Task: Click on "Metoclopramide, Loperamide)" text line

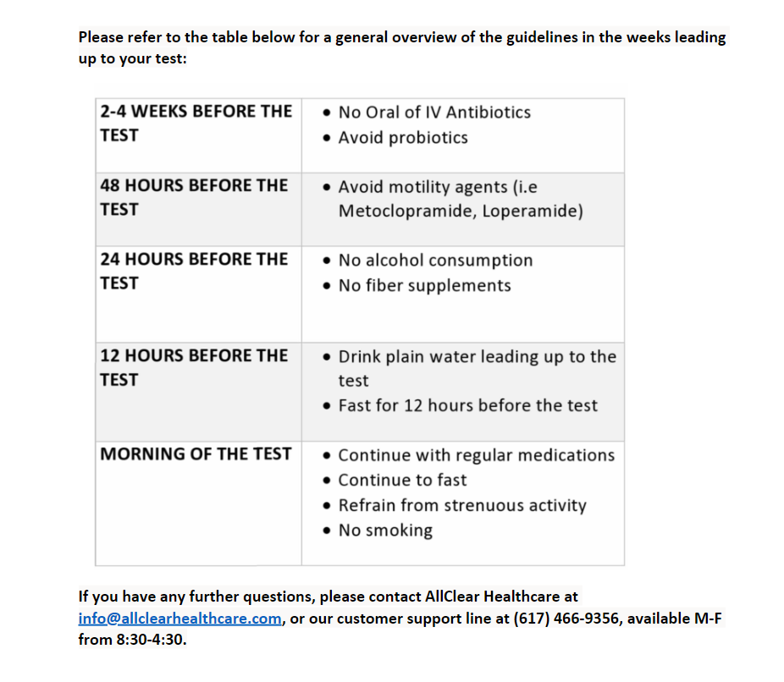Action: (461, 212)
